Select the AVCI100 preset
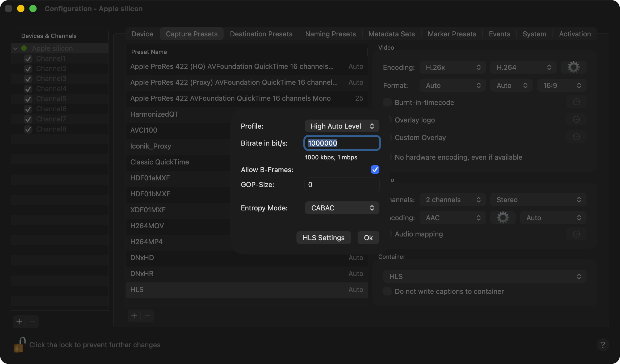 pyautogui.click(x=178, y=130)
